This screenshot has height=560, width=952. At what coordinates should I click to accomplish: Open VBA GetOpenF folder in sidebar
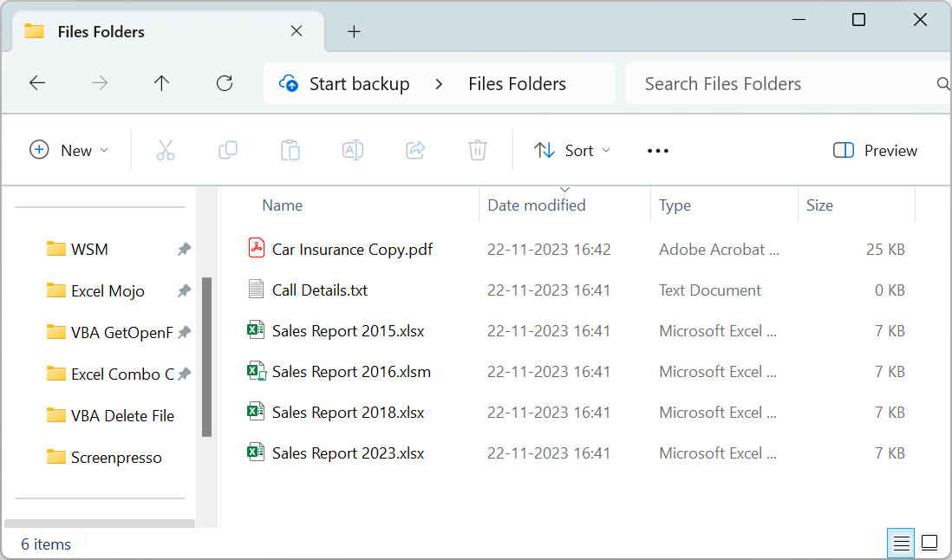(x=121, y=332)
